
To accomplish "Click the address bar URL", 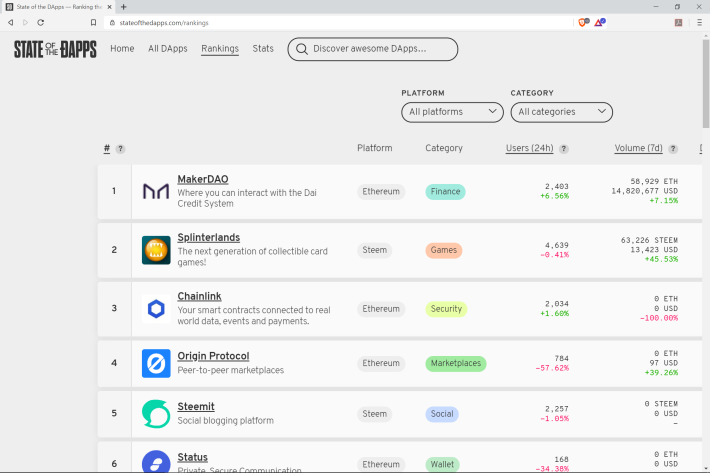I will click(x=164, y=23).
